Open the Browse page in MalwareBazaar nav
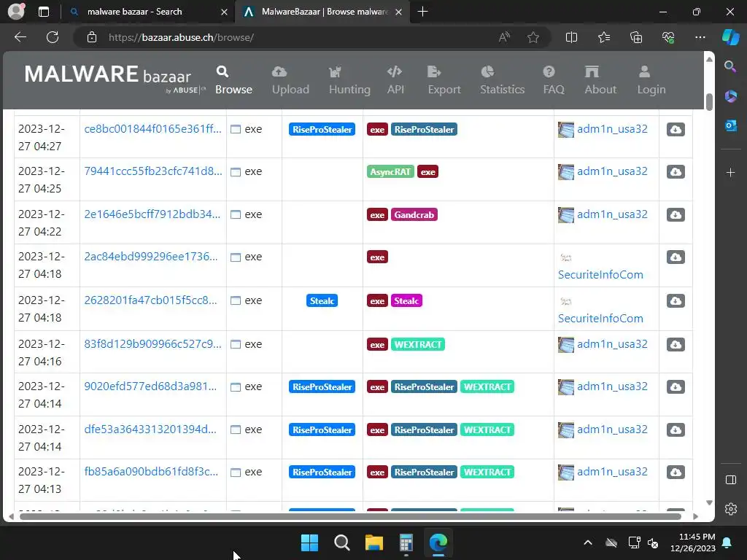The height and width of the screenshot is (560, 747). point(233,80)
